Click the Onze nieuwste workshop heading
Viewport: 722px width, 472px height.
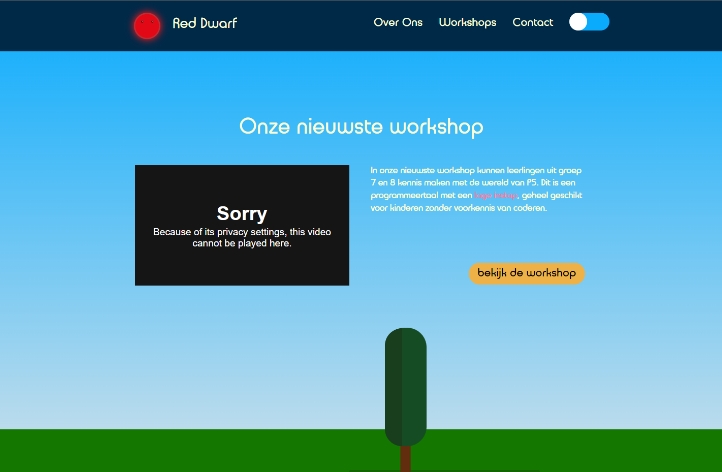click(x=361, y=127)
